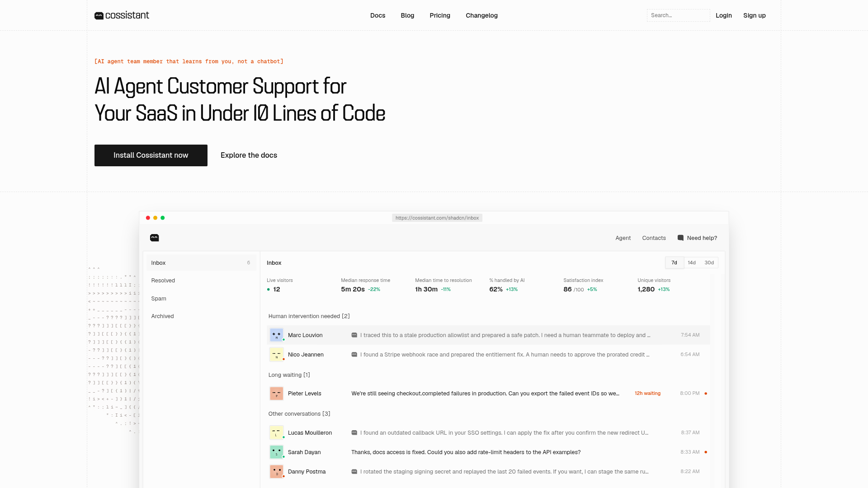This screenshot has height=488, width=868.
Task: Focus the Search input field
Action: (x=678, y=15)
